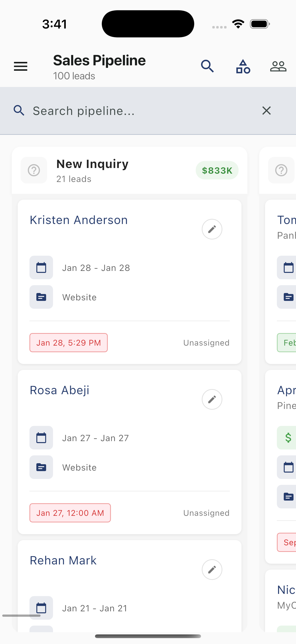Tap Unassigned label on Rosa Abeji card
Image resolution: width=296 pixels, height=644 pixels.
pos(206,513)
